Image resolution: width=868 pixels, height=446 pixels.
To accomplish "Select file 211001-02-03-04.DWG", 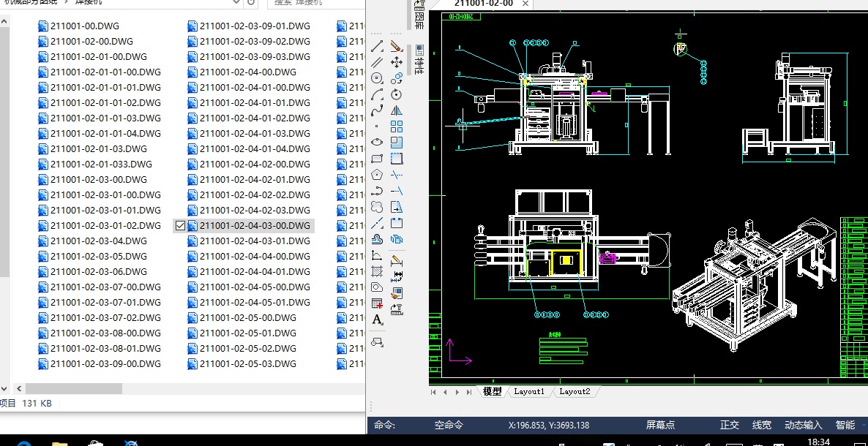I will (x=92, y=241).
